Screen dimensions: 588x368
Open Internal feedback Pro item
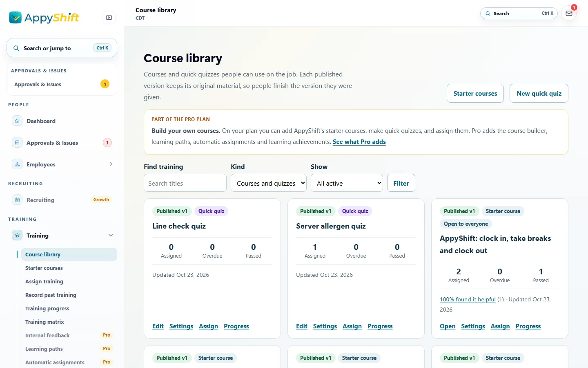[x=69, y=336]
